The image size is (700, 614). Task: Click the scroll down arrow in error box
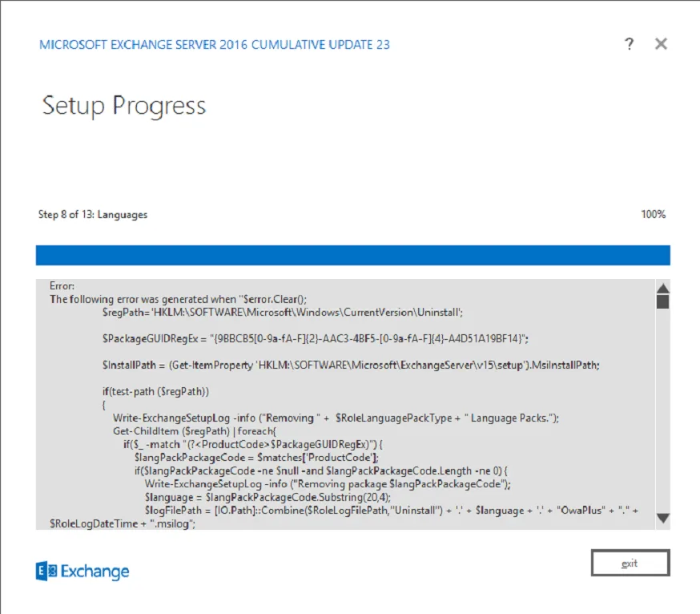tap(662, 519)
